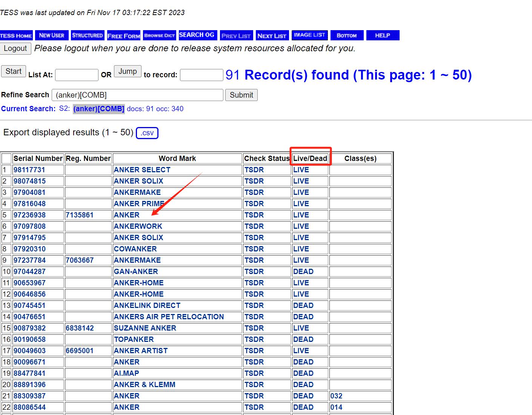Click the Live/Dead column header

[x=310, y=159]
